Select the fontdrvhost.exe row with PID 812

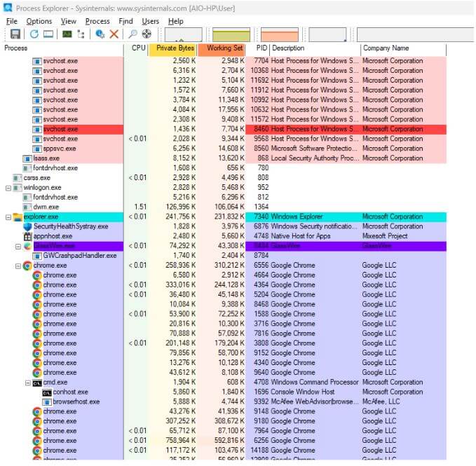(x=224, y=198)
